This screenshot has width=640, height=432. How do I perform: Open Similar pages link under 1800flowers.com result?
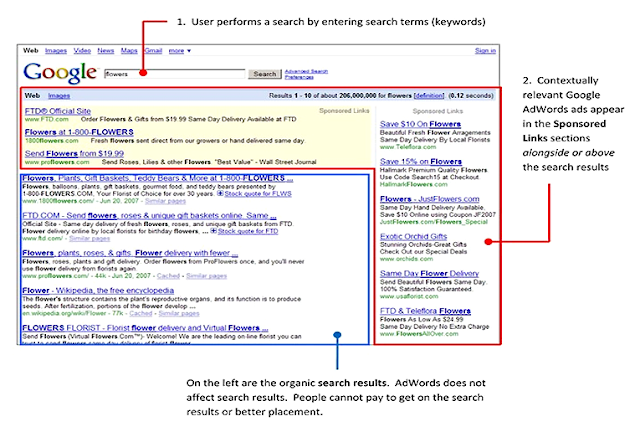[x=165, y=201]
